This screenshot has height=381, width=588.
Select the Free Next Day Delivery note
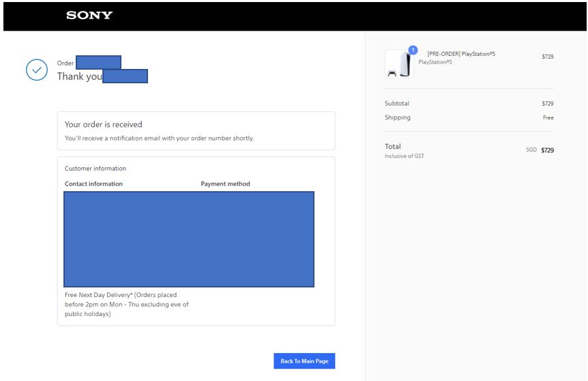[x=127, y=305]
